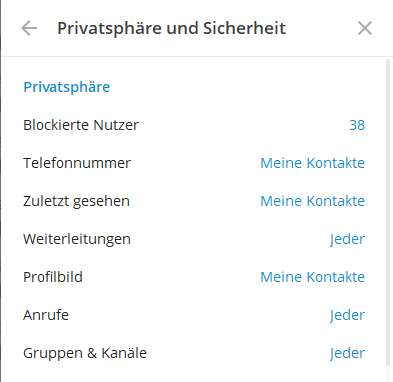Open Gruppen & Kanäle privacy setting
The height and width of the screenshot is (382, 393).
tap(194, 353)
